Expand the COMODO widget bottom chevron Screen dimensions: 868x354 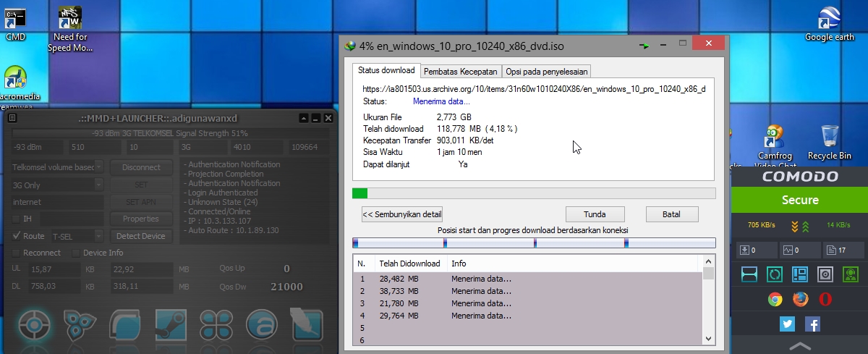point(799,345)
